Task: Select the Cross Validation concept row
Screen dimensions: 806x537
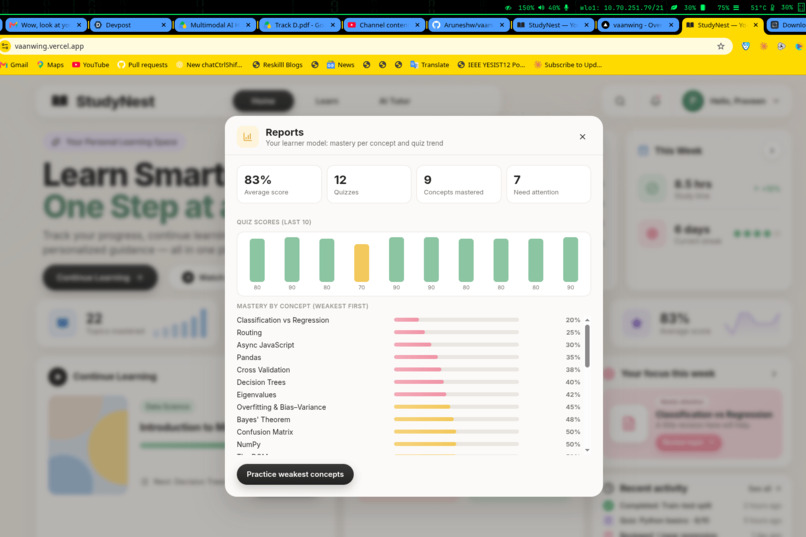Action: pos(409,369)
